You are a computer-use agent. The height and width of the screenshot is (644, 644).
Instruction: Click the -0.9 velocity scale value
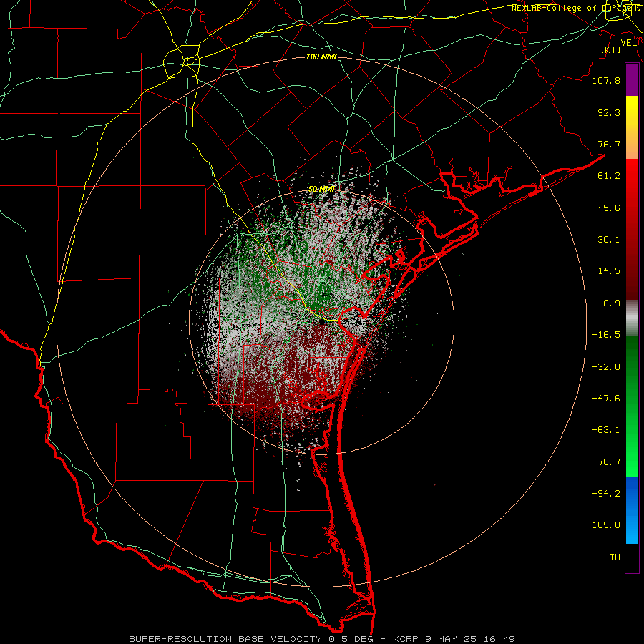[x=609, y=303]
